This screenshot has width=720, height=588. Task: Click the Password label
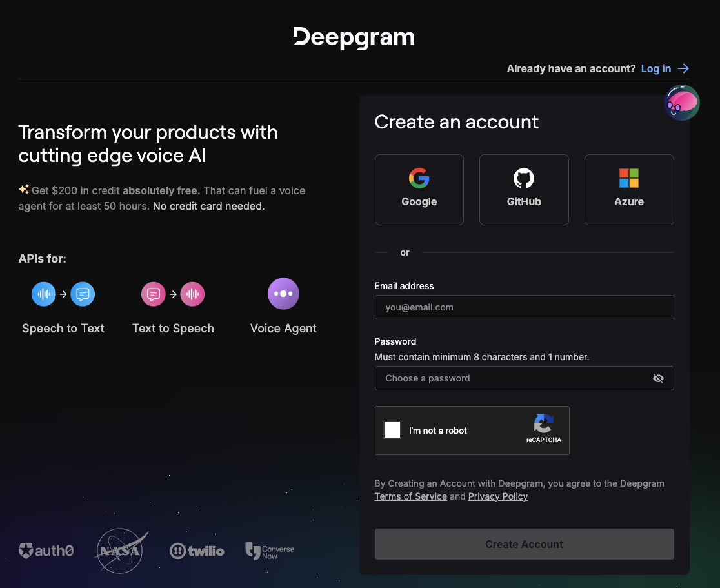[x=395, y=341]
